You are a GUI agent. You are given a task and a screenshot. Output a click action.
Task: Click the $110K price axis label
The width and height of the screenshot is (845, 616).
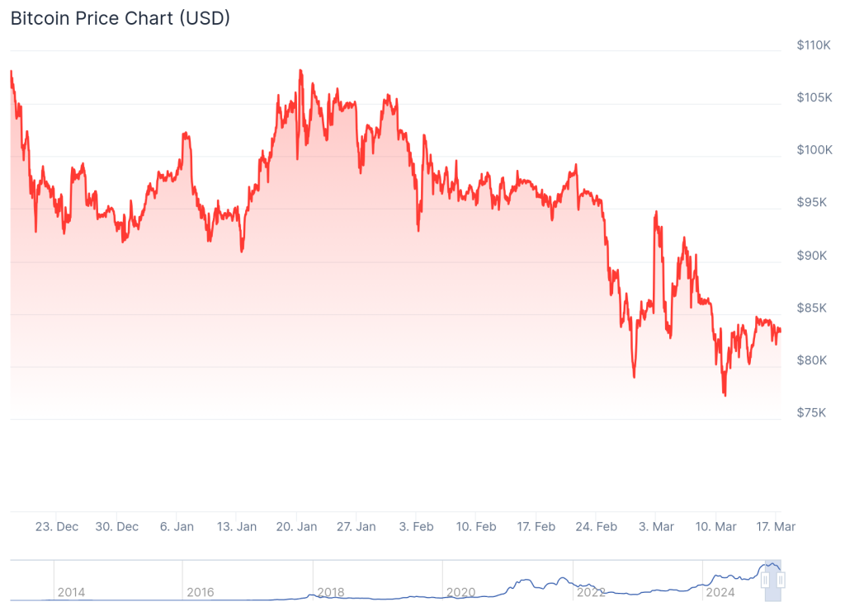pos(814,45)
